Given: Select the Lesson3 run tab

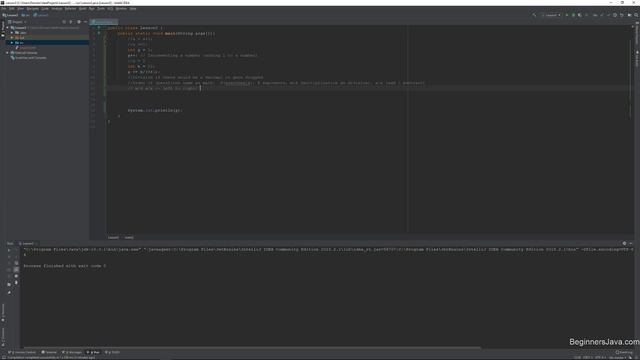Looking at the screenshot, I should [x=28, y=244].
